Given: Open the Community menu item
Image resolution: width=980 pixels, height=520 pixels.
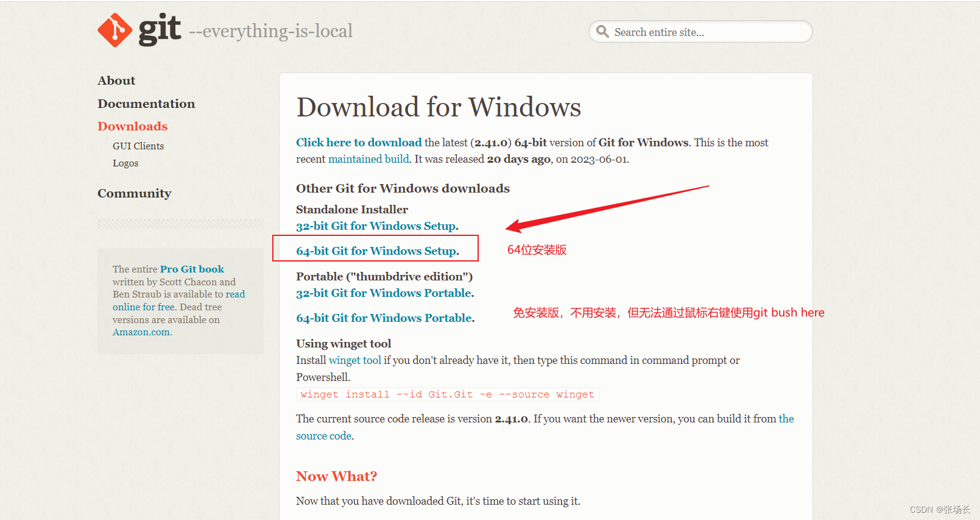Looking at the screenshot, I should click(x=135, y=193).
